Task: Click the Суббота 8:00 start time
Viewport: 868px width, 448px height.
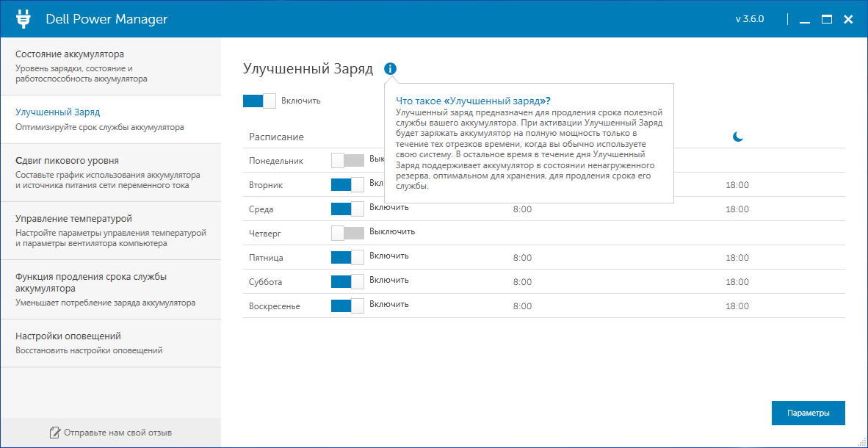Action: coord(523,282)
